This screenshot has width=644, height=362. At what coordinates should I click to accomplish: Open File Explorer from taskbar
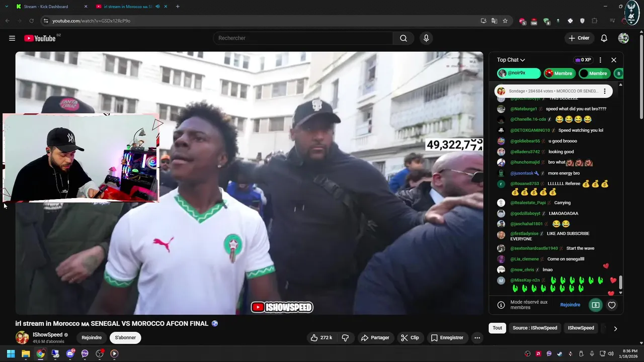[26, 353]
